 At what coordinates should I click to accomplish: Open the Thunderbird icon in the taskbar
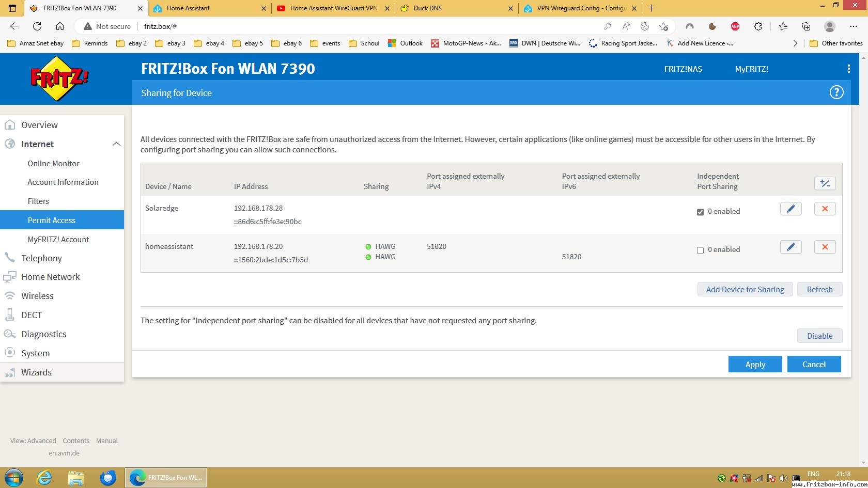(x=108, y=478)
